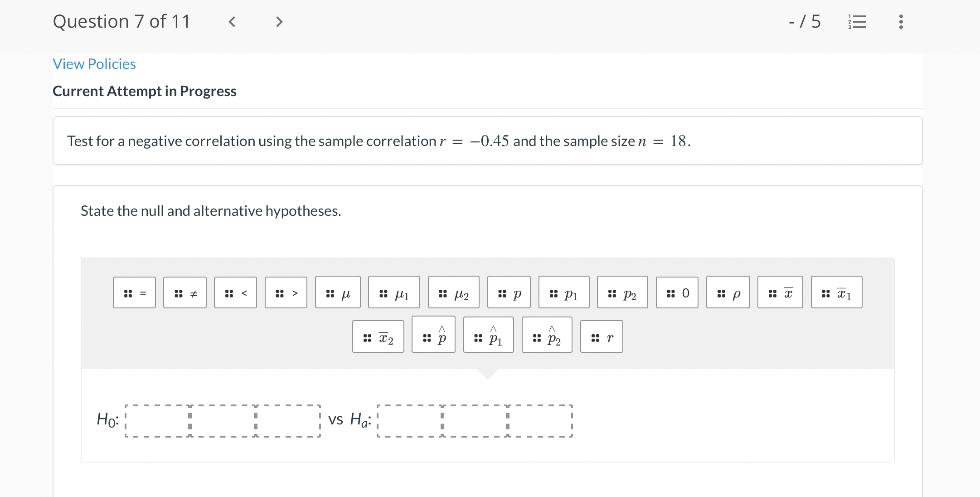Viewport: 980px width, 497px height.
Task: Select the less-than tile
Action: (235, 292)
